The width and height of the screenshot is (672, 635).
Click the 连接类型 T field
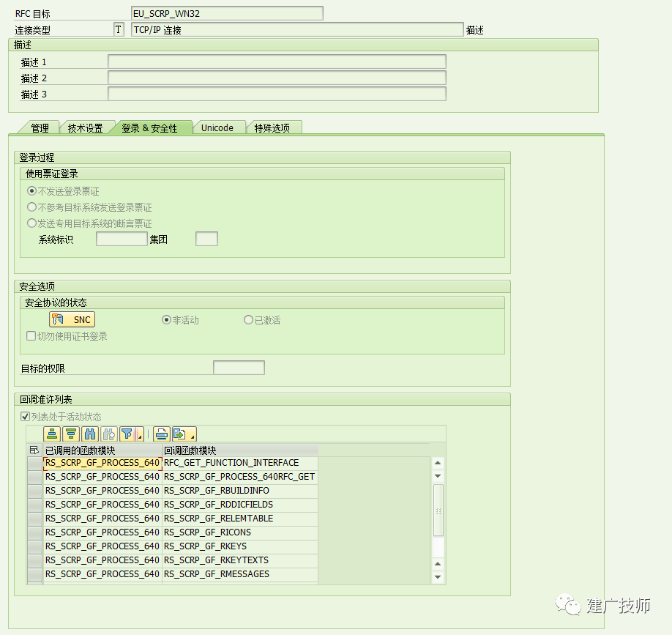tap(119, 29)
